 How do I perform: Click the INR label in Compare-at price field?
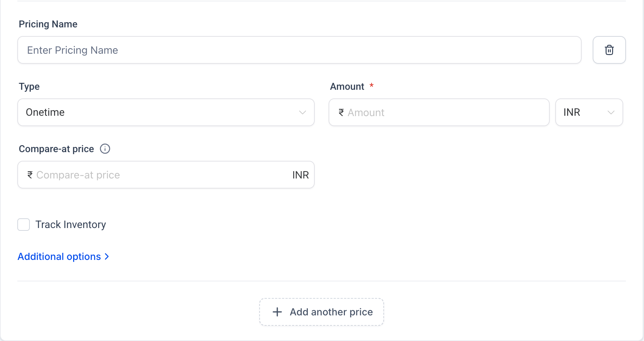pyautogui.click(x=301, y=175)
